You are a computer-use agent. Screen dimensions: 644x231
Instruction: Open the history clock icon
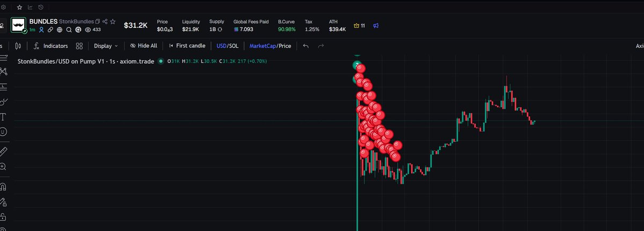(41, 8)
